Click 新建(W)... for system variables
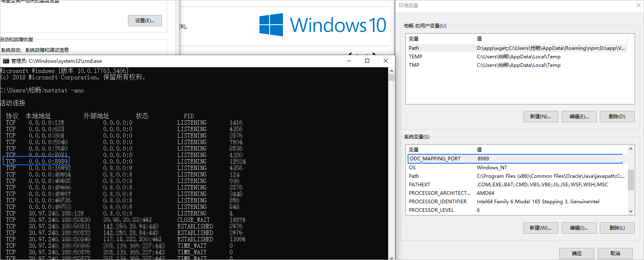The height and width of the screenshot is (260, 644). tap(540, 228)
